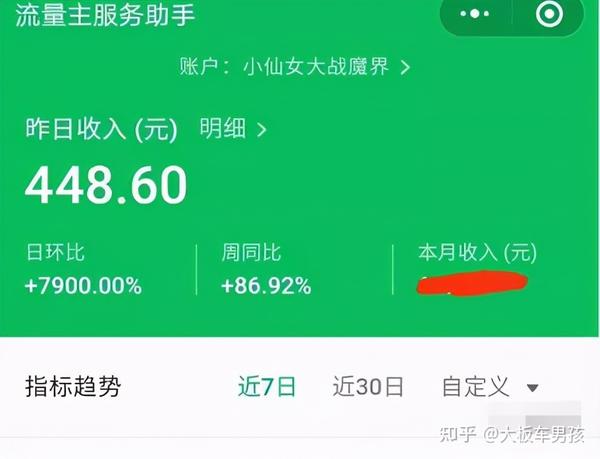
Task: Tap the arrow next to 明细
Action: click(x=262, y=130)
